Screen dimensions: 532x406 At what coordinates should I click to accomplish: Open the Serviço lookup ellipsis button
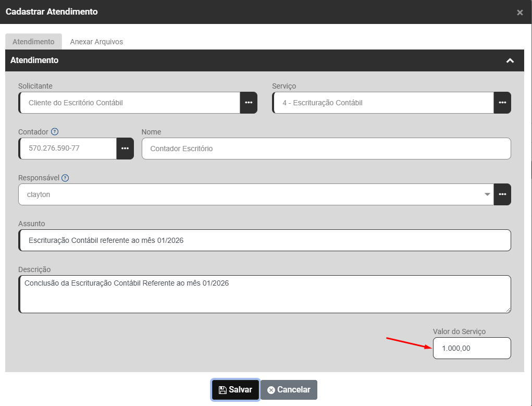point(502,103)
